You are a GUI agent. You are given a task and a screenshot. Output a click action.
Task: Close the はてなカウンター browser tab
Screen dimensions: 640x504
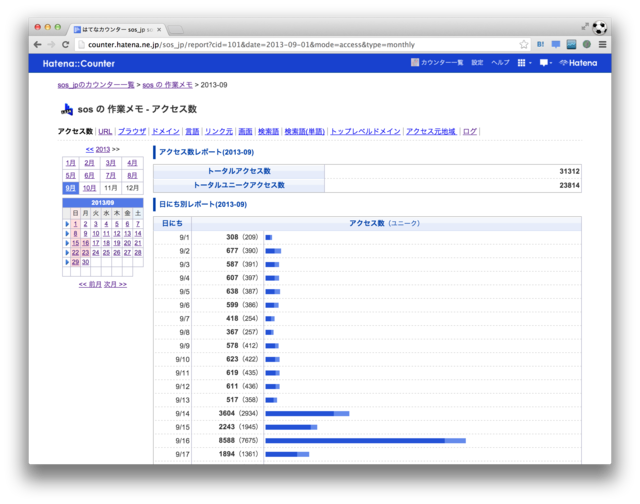point(159,30)
